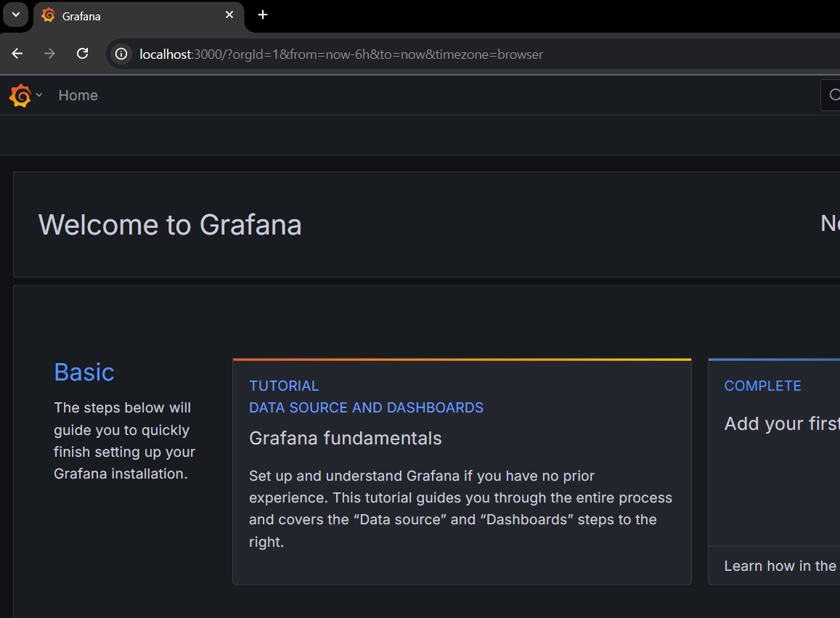Select the Grafana browser tab
840x618 pixels.
[139, 16]
